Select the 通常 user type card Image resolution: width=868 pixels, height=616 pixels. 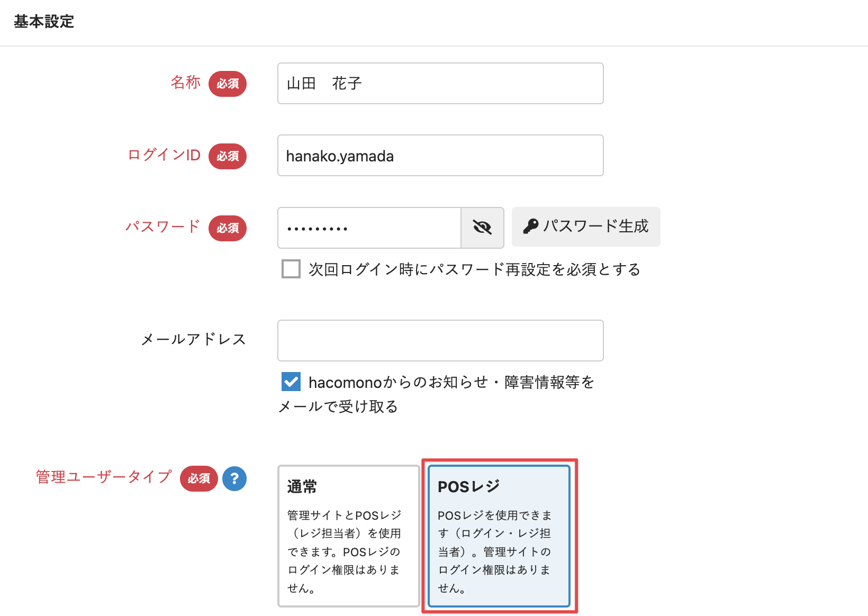(348, 536)
